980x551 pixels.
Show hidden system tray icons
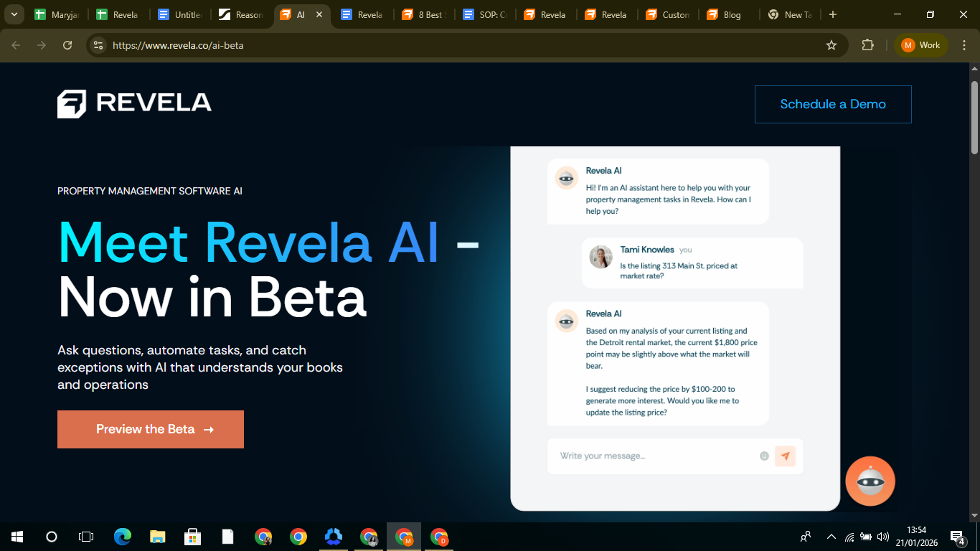[831, 537]
